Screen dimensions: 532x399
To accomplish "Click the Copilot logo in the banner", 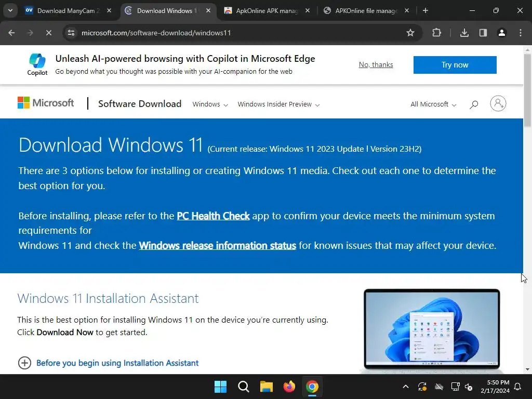I will (37, 64).
